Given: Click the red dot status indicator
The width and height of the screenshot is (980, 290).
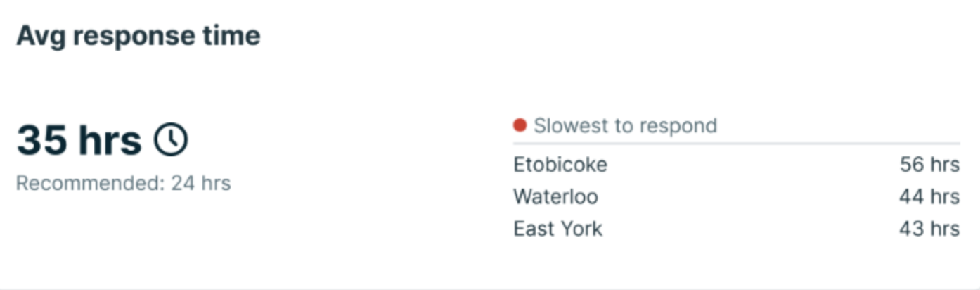Looking at the screenshot, I should (520, 125).
